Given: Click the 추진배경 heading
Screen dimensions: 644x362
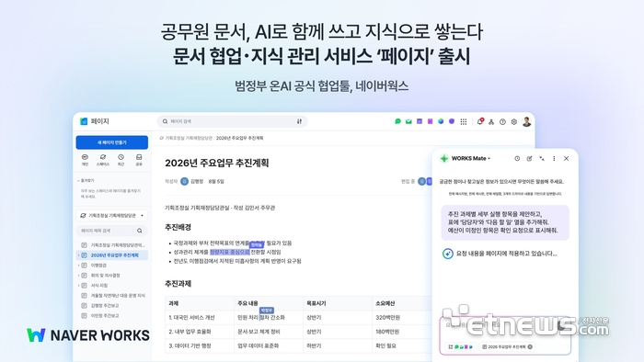Looking at the screenshot, I should pos(178,227).
